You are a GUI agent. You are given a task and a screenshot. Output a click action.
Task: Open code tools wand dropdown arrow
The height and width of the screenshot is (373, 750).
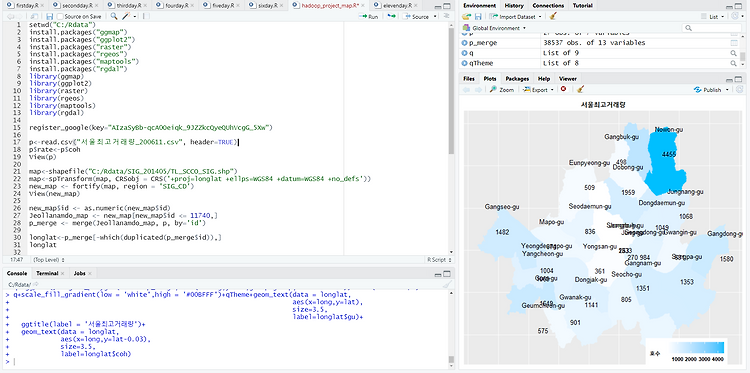[x=134, y=16]
